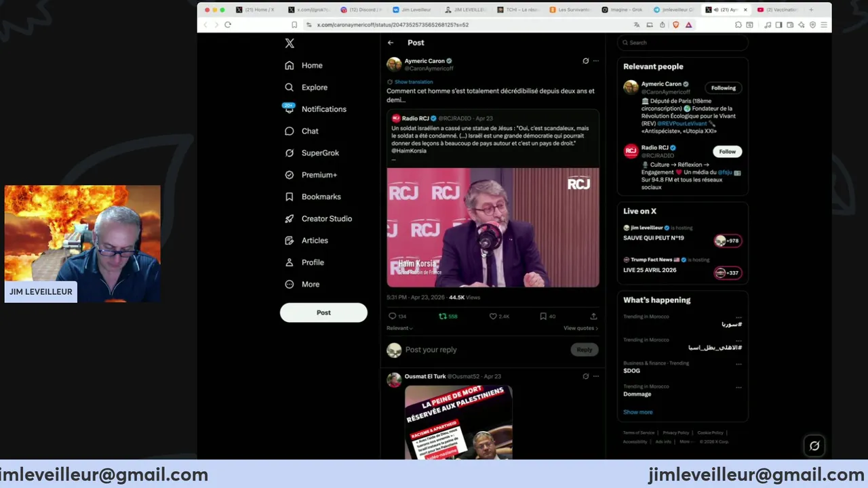Open the Explore page
Image resolution: width=868 pixels, height=488 pixels.
coord(306,87)
